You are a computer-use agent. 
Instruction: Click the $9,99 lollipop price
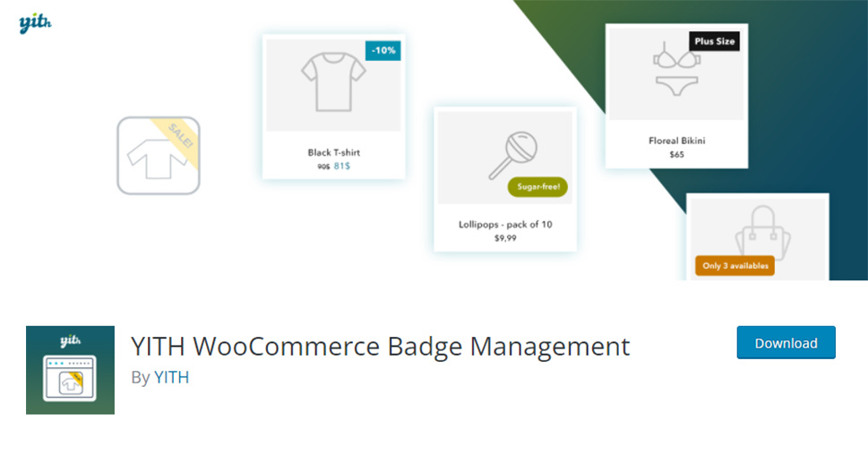tap(505, 238)
